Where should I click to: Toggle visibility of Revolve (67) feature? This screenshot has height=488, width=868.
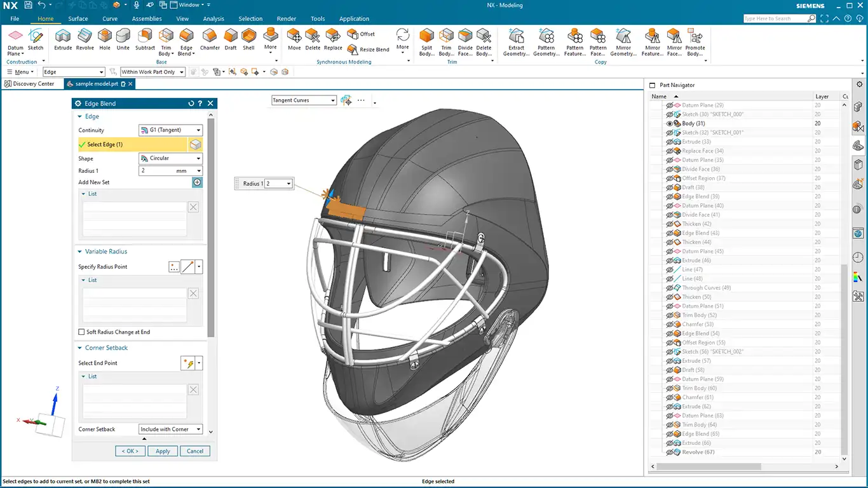670,452
